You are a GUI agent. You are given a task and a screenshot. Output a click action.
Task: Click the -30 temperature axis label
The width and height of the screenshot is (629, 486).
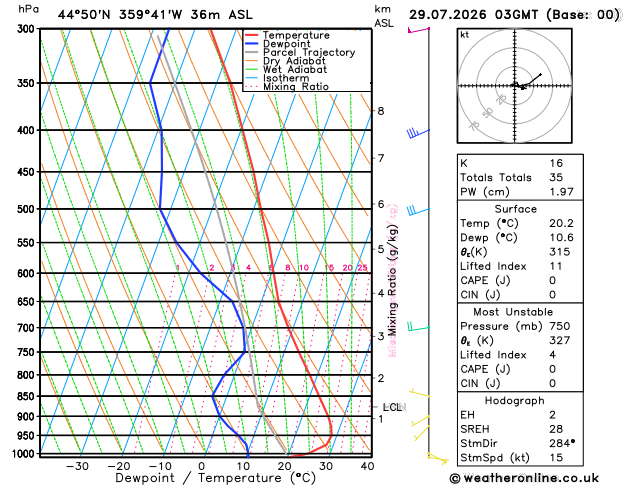click(77, 466)
